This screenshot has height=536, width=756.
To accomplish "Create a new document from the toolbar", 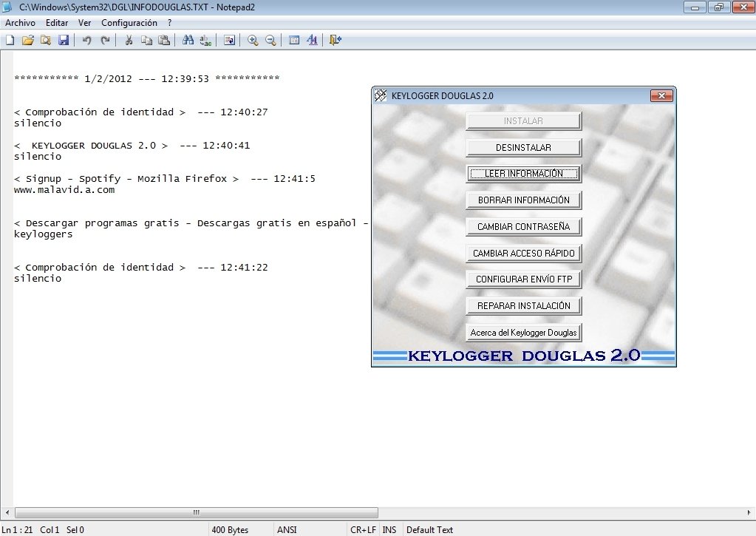I will point(10,41).
